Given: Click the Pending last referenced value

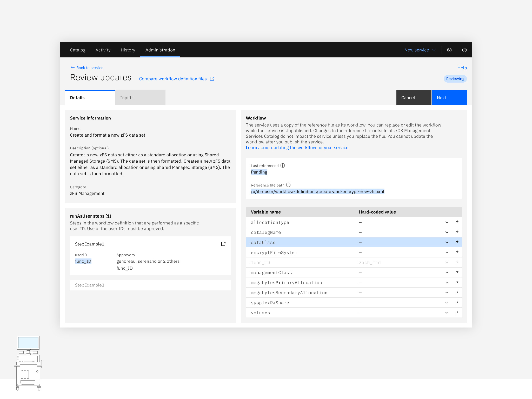Looking at the screenshot, I should click(259, 172).
